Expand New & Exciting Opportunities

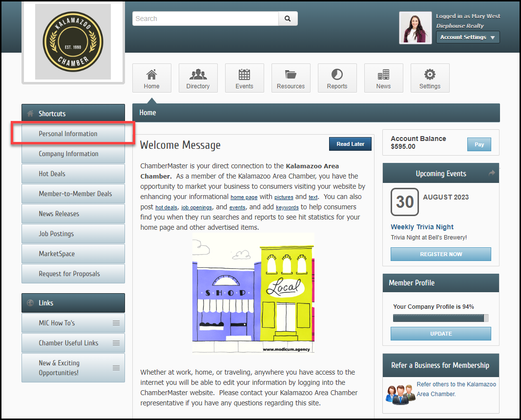point(73,368)
